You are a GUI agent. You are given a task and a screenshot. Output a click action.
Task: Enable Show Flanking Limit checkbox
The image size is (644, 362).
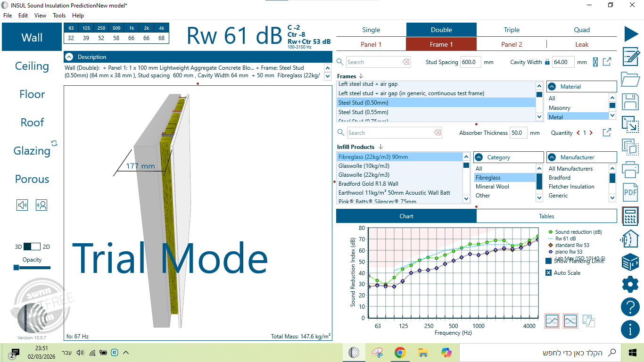[548, 261]
